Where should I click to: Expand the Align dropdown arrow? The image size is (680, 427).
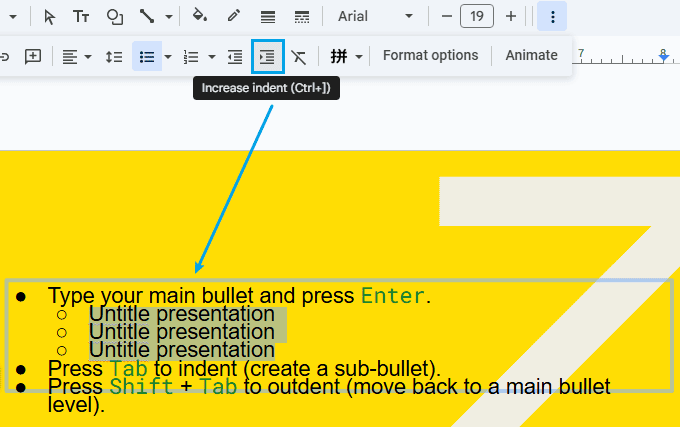coord(88,57)
